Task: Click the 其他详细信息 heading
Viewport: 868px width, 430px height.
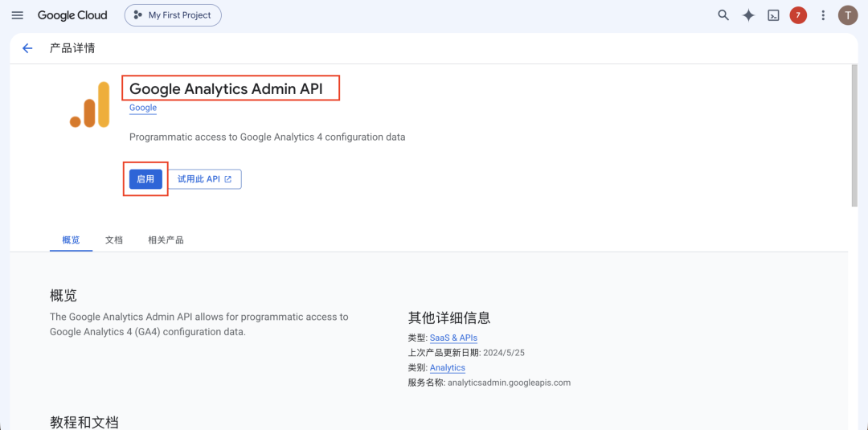Action: click(449, 317)
